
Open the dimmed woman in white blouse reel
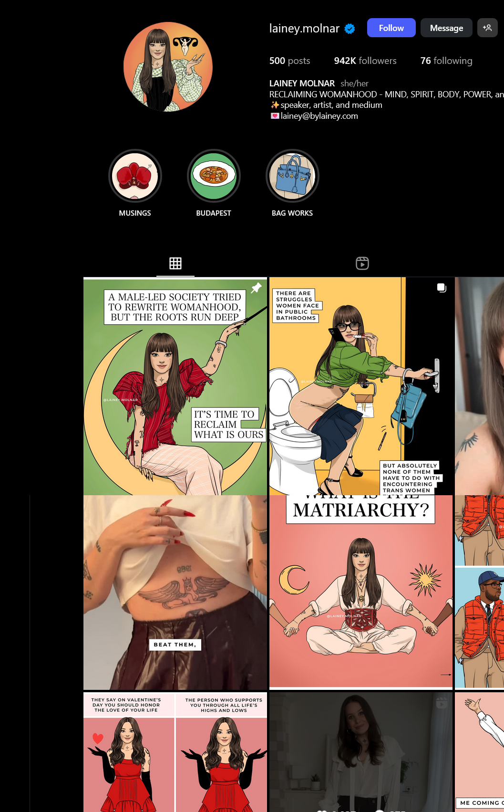click(361, 752)
